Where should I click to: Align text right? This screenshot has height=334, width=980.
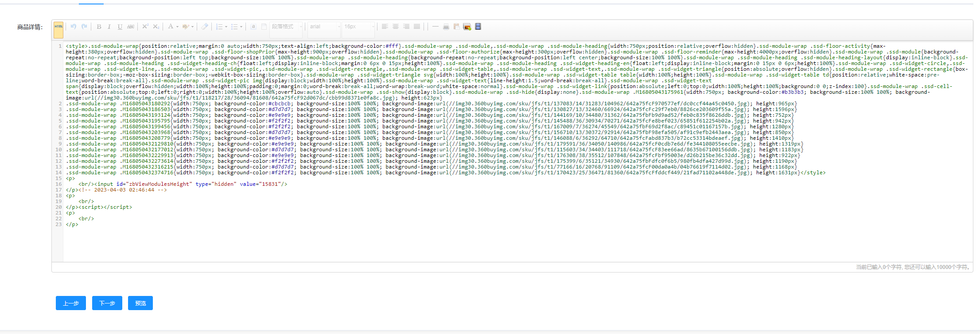click(406, 27)
